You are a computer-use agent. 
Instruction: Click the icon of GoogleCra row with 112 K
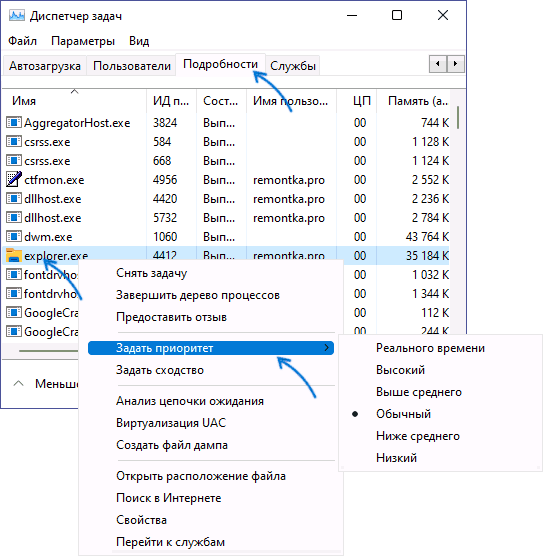[14, 313]
